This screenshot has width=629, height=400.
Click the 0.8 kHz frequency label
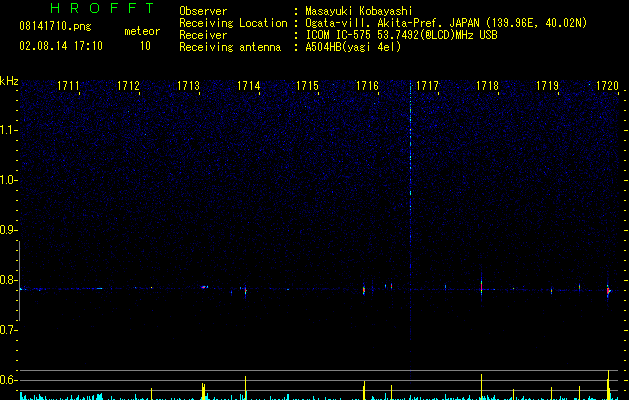(x=8, y=280)
